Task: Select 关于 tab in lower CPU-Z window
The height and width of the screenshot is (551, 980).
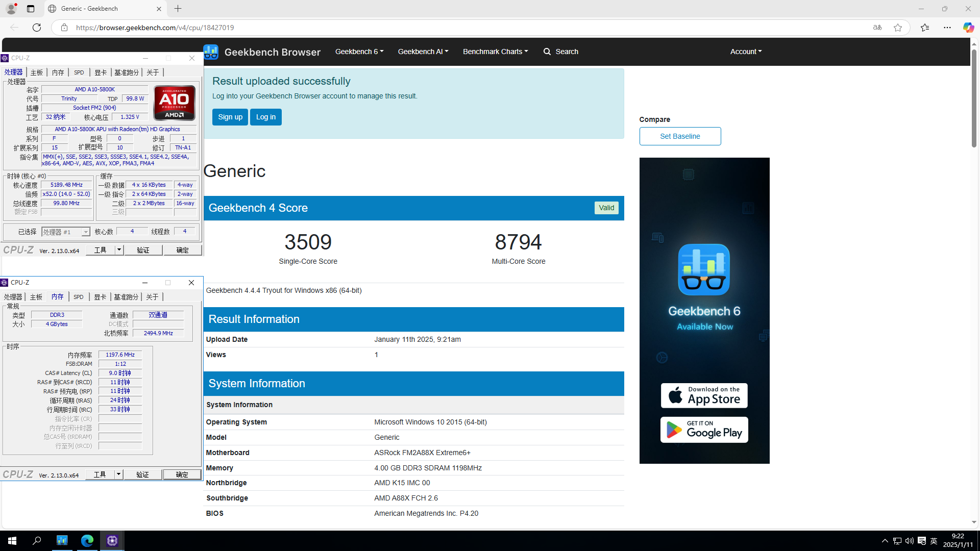Action: tap(152, 297)
